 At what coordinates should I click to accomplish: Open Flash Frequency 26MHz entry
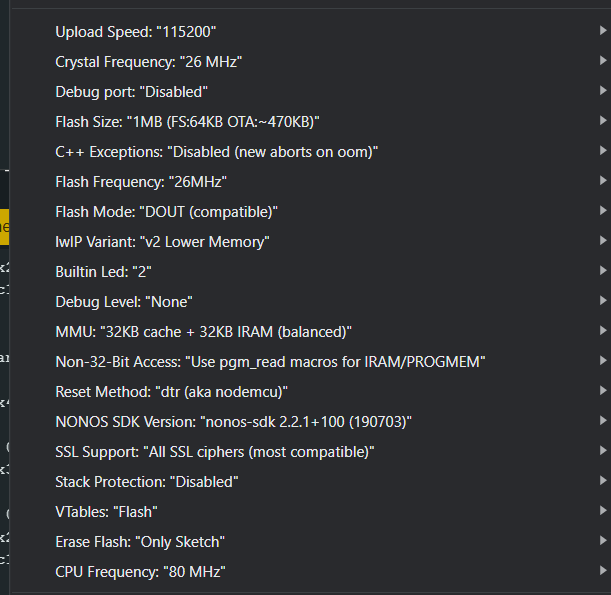click(311, 182)
